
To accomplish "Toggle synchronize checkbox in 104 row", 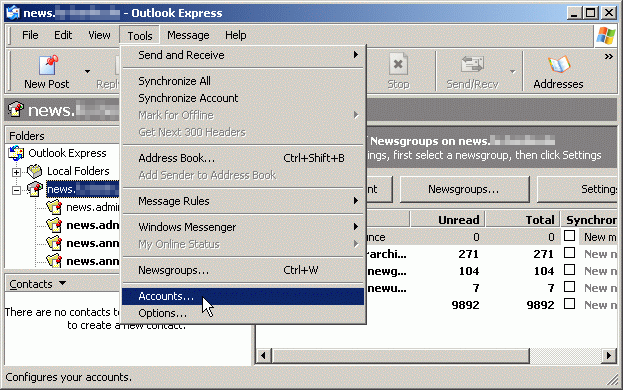I will [x=569, y=270].
